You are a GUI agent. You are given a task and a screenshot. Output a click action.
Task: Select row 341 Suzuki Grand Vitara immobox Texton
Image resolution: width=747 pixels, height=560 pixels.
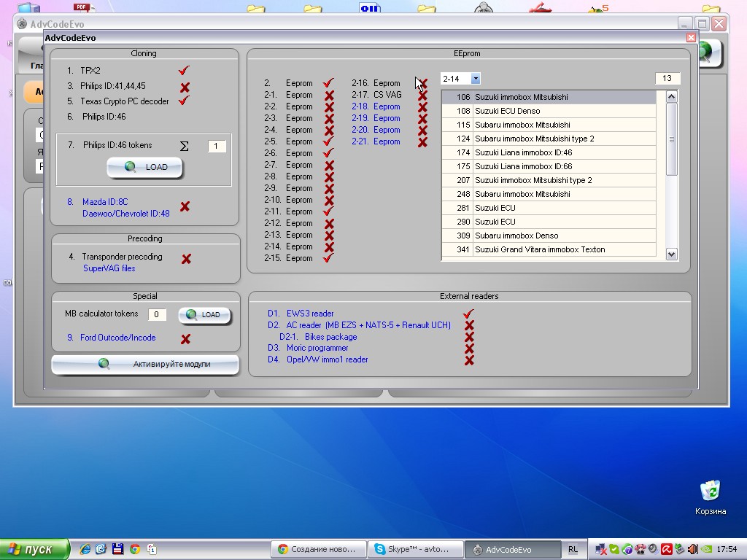[x=549, y=249]
